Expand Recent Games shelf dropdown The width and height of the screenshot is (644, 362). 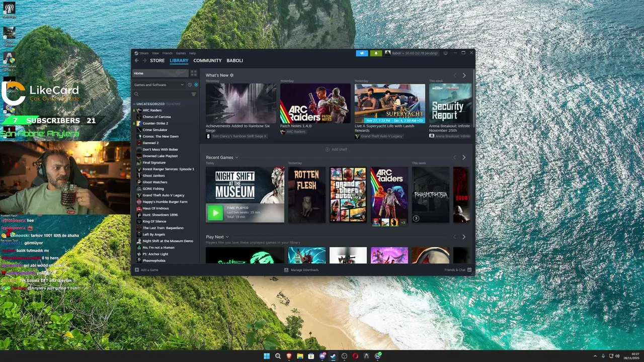coord(236,157)
